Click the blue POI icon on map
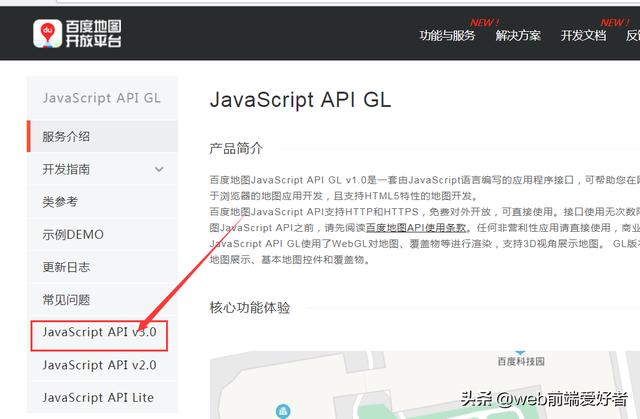640x419 pixels. pyautogui.click(x=283, y=411)
